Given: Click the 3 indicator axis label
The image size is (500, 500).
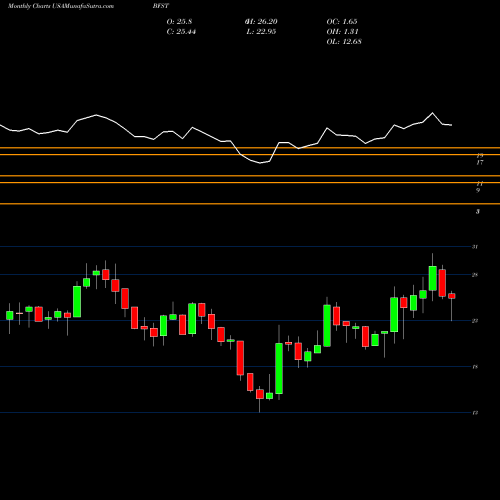Looking at the screenshot, I should pos(478,211).
